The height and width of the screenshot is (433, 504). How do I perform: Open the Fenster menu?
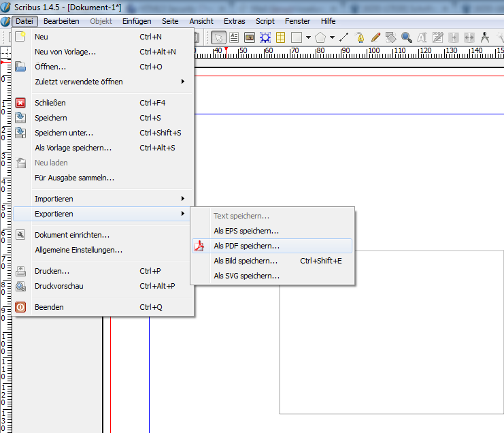[297, 21]
